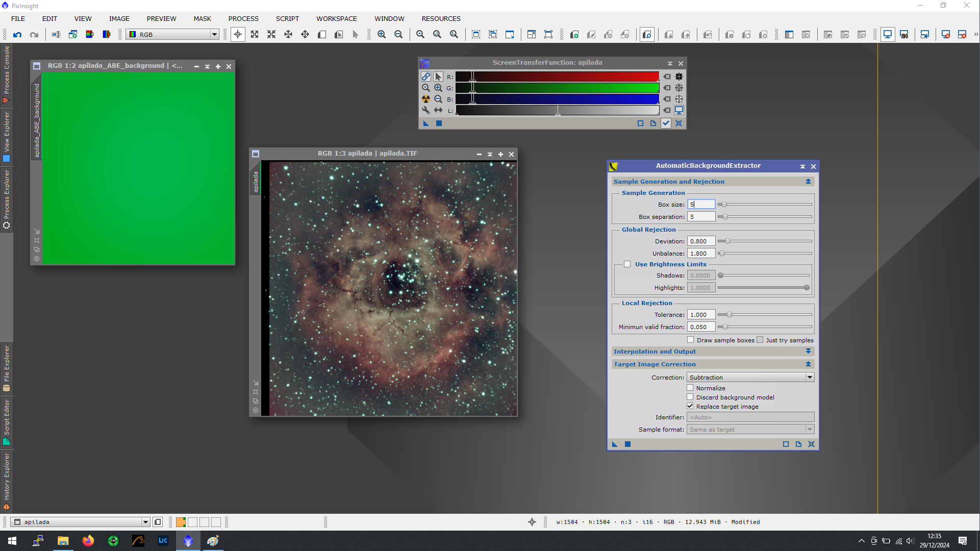Open Firefox from the Windows taskbar
The height and width of the screenshot is (551, 980).
click(x=88, y=541)
